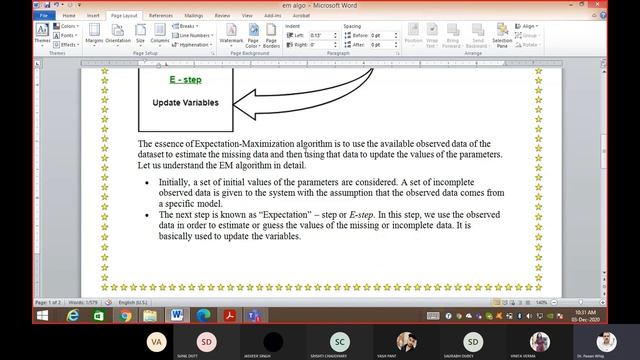This screenshot has height=360, width=640.
Task: Expand the Line Numbers dropdown
Action: pyautogui.click(x=193, y=36)
